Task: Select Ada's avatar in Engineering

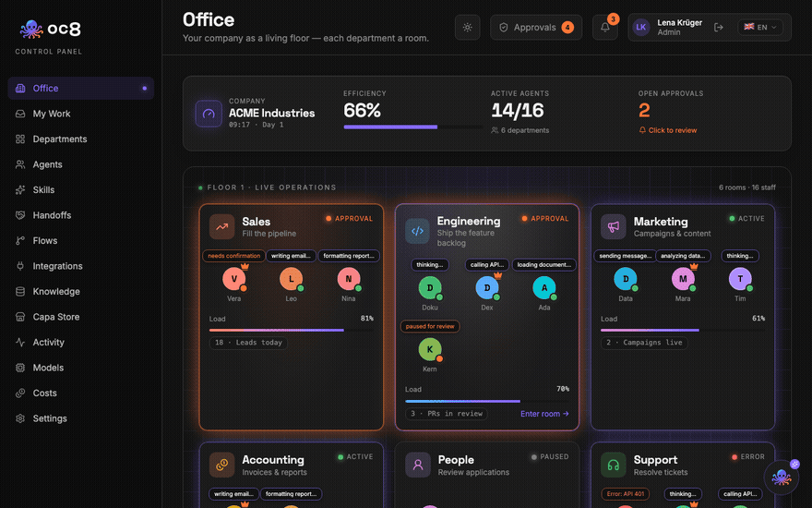Action: pos(544,287)
